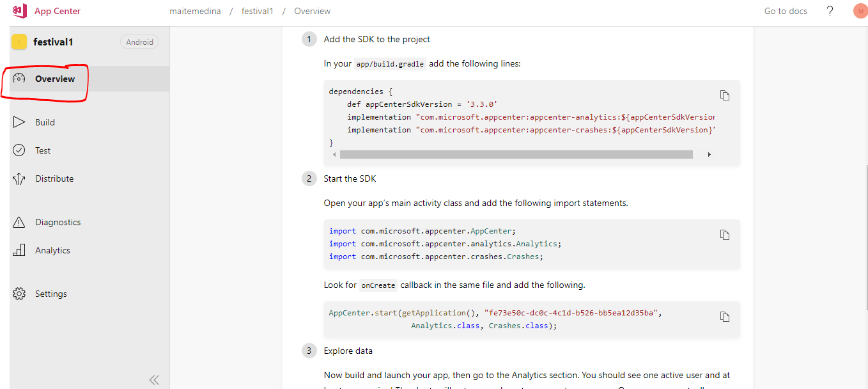Select the Overview breadcrumb
868x389 pixels.
coord(313,12)
